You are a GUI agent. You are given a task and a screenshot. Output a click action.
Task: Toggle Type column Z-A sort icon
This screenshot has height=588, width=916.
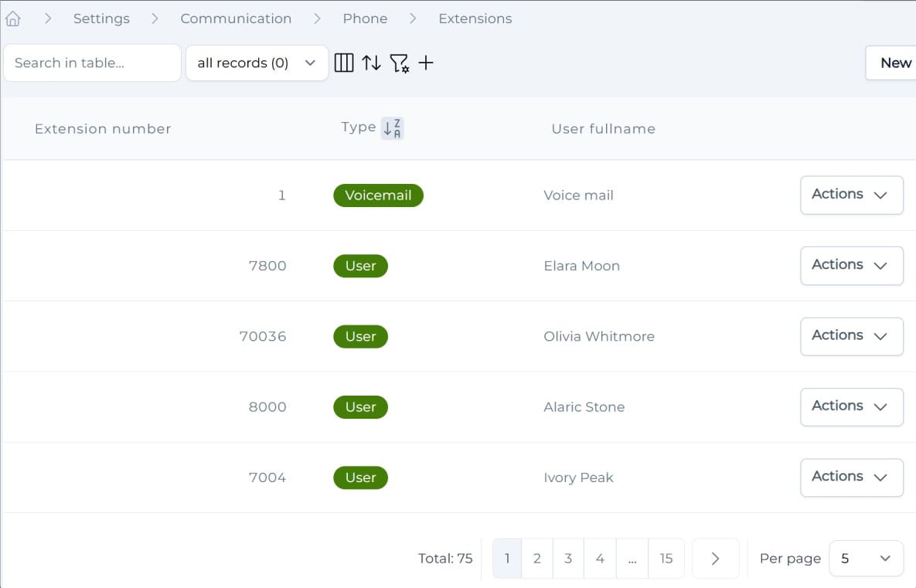pos(393,128)
